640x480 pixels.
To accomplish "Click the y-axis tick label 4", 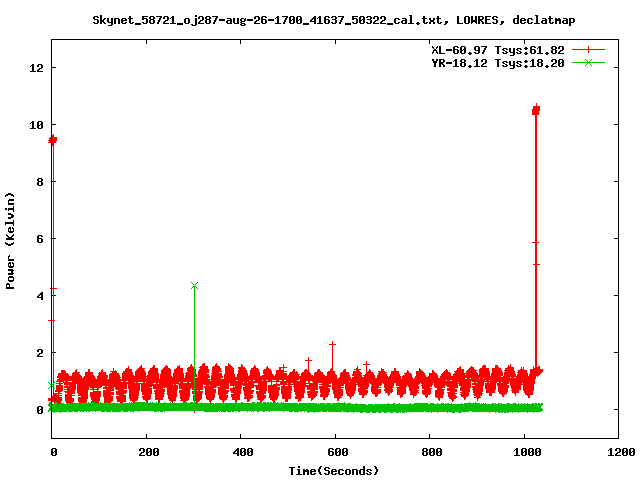I will tap(40, 296).
